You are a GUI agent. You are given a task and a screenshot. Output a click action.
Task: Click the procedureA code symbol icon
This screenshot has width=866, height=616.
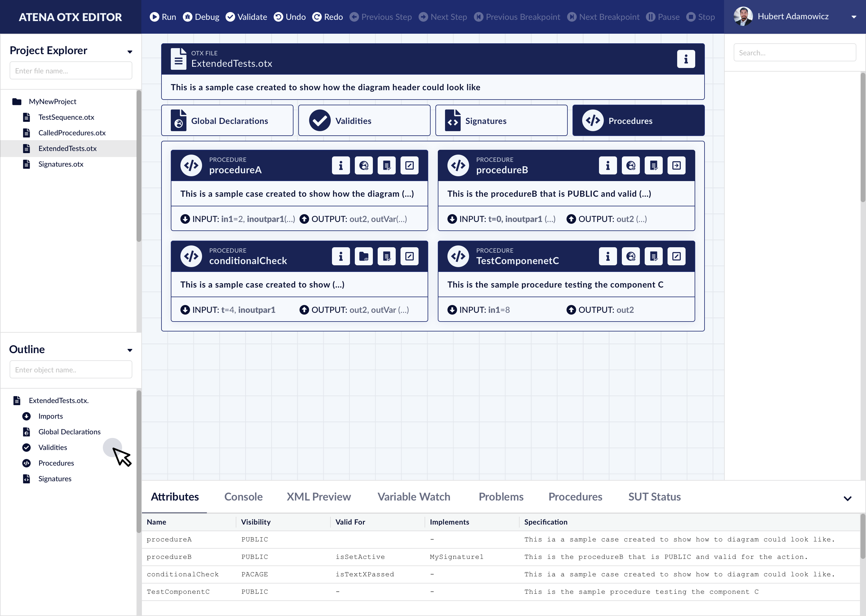191,165
